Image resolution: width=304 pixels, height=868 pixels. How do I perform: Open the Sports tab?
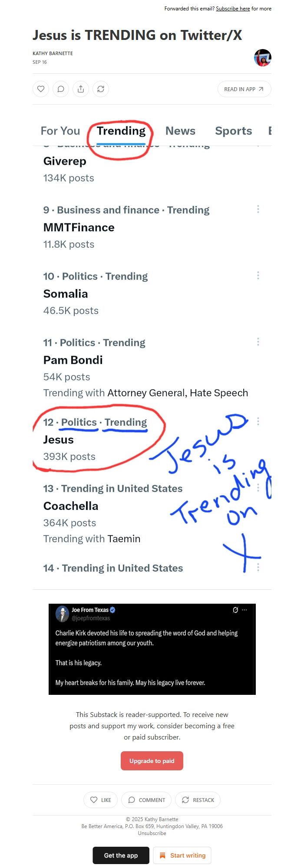[234, 131]
